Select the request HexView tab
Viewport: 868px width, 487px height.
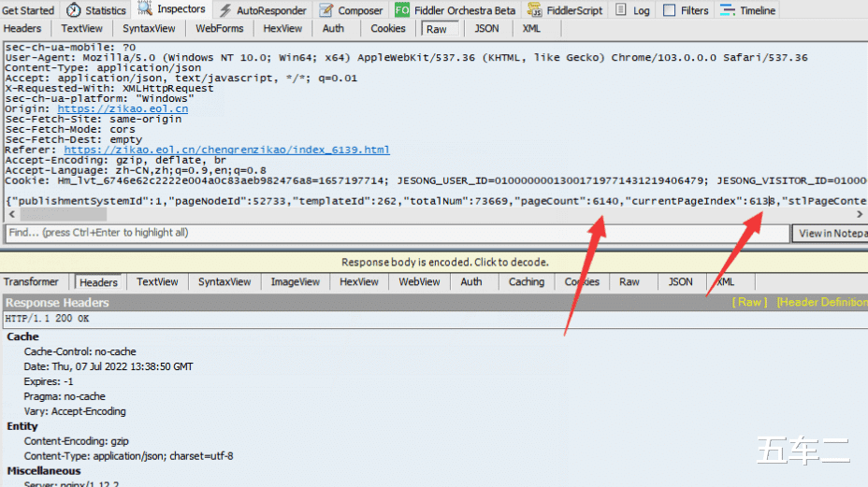point(282,28)
